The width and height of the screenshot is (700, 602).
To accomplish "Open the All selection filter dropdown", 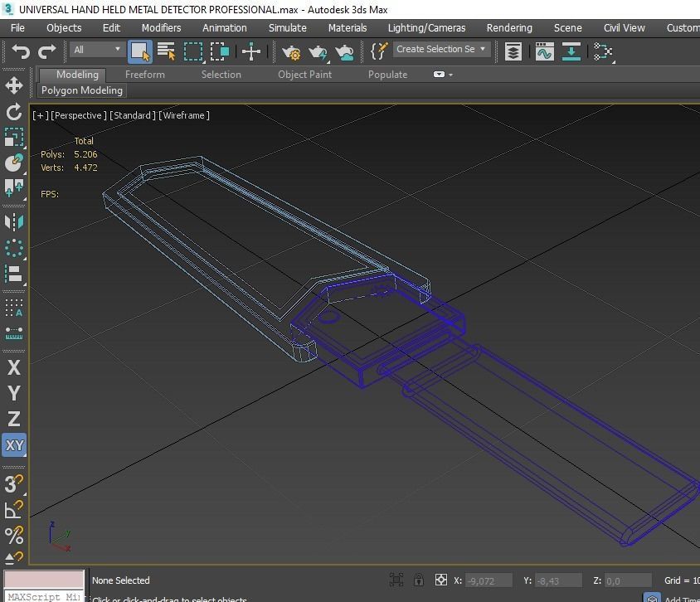I will 97,50.
